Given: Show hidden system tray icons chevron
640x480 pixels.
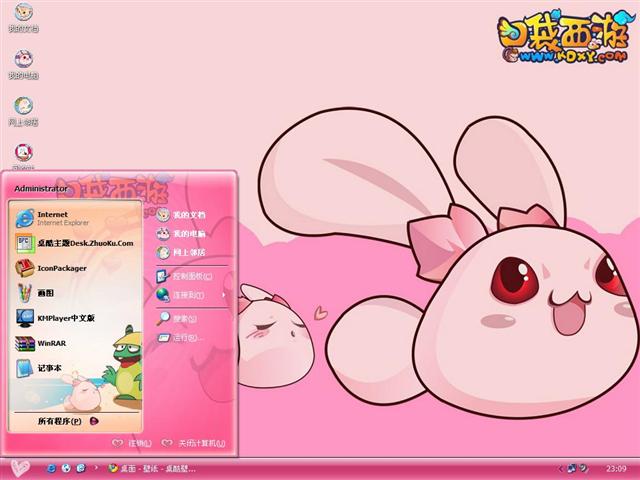Looking at the screenshot, I should 561,468.
